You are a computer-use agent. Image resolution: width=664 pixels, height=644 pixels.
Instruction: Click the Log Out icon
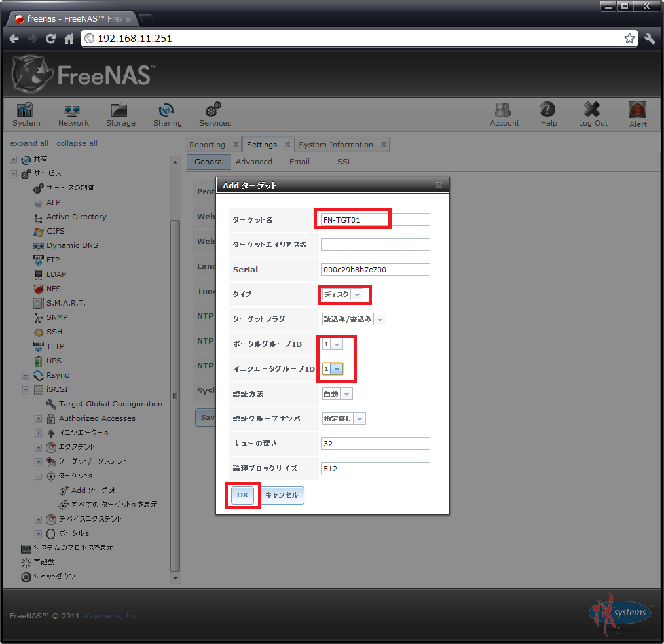pos(593,115)
